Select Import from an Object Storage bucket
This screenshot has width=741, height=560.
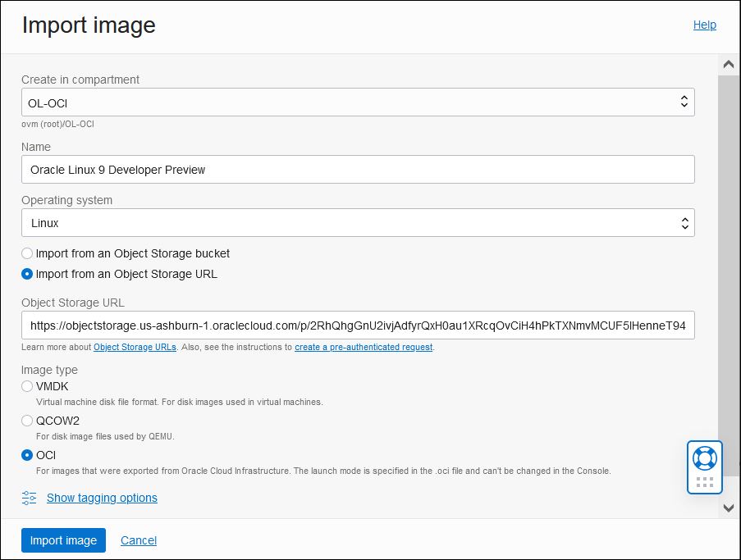[x=26, y=253]
